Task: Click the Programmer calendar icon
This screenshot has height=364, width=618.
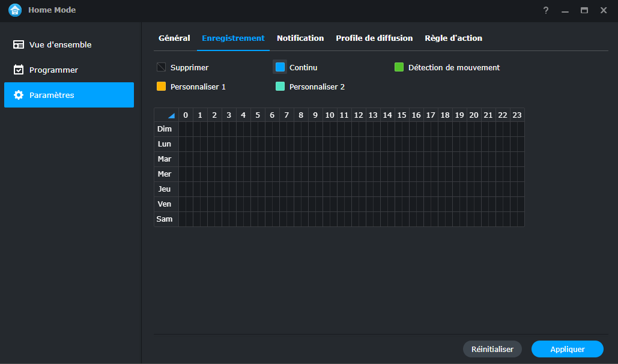Action: click(x=19, y=70)
